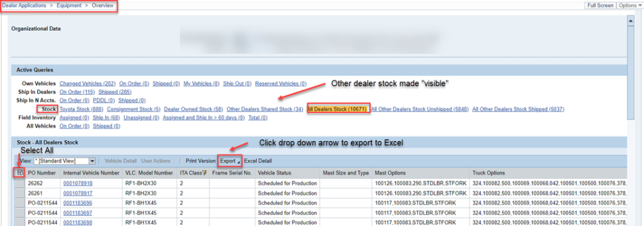Open the PDDL (0) query
The width and height of the screenshot is (644, 226).
[x=104, y=100]
